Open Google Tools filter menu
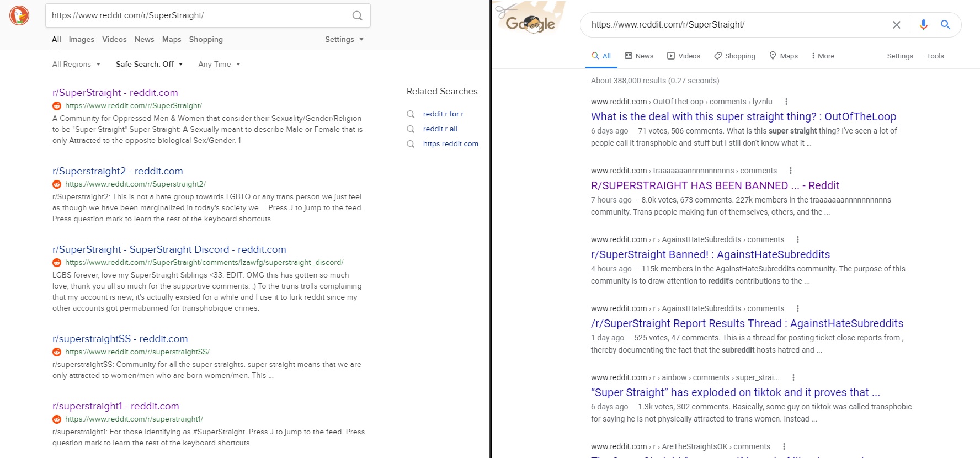 [935, 56]
